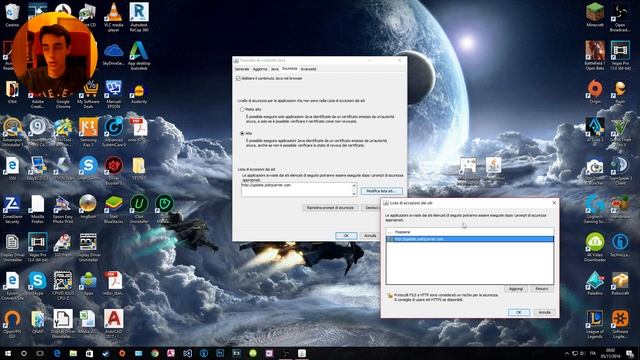Open Origin desktop shortcut
The width and height of the screenshot is (640, 360).
[595, 92]
